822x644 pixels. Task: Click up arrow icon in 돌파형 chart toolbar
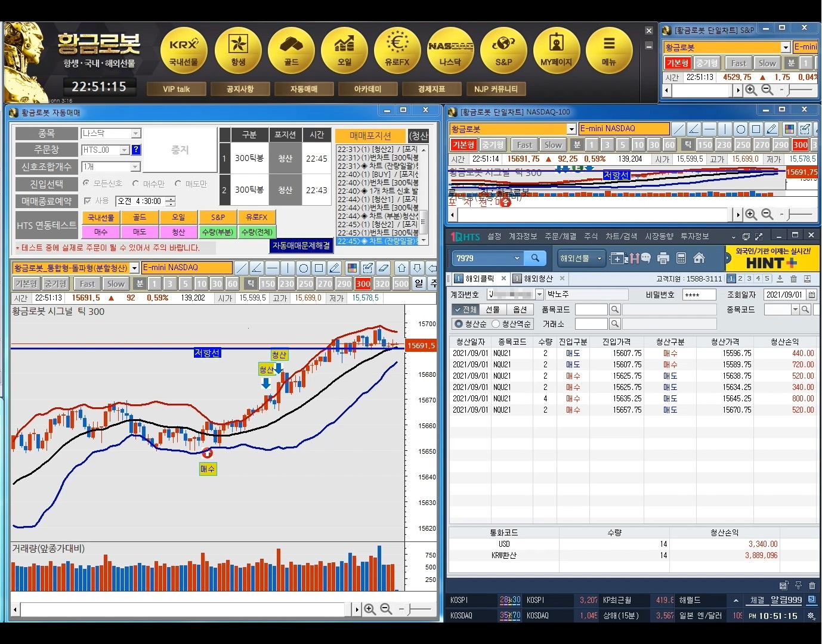[402, 268]
